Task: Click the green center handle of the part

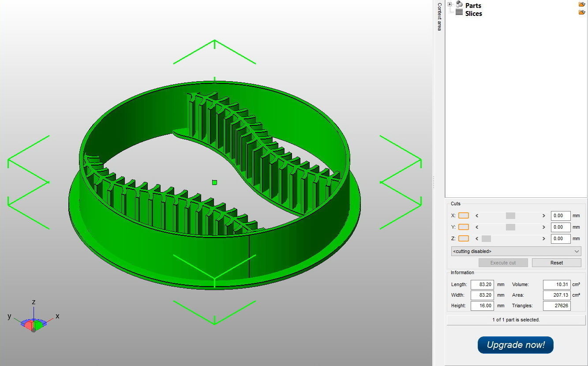Action: click(214, 182)
